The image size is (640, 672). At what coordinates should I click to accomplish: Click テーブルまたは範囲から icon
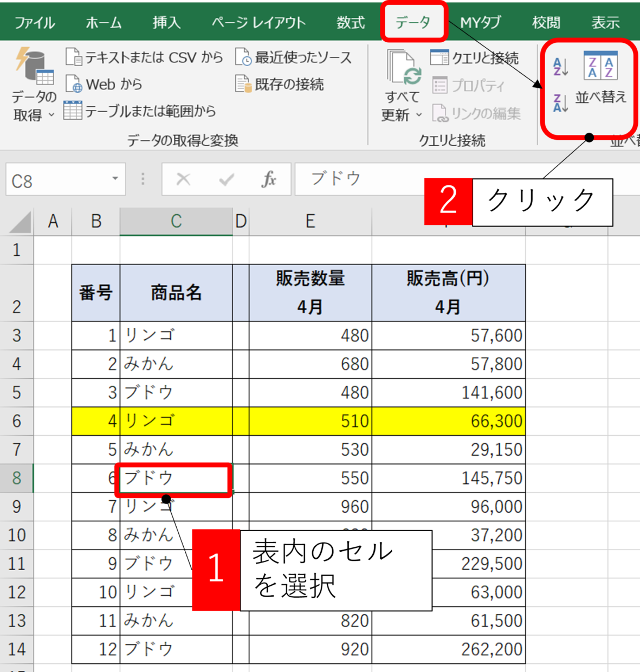(x=73, y=111)
